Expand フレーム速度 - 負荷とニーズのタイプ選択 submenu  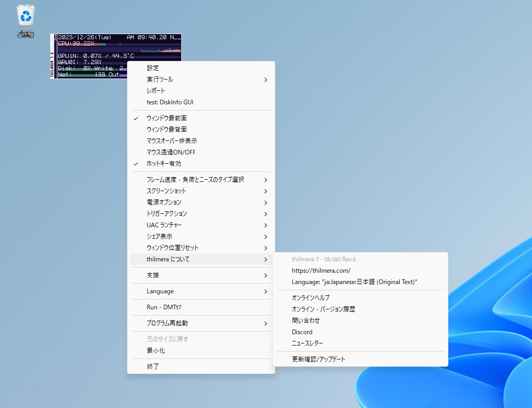[201, 179]
